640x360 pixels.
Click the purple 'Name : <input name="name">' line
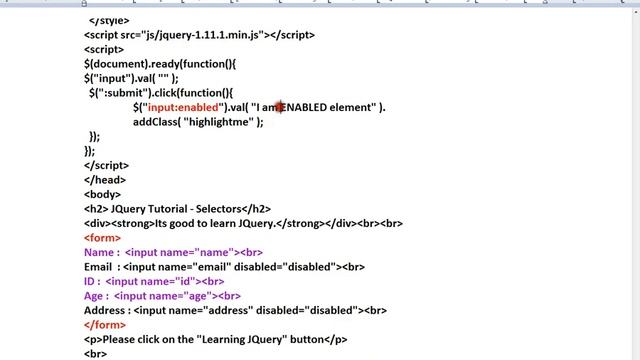click(173, 252)
